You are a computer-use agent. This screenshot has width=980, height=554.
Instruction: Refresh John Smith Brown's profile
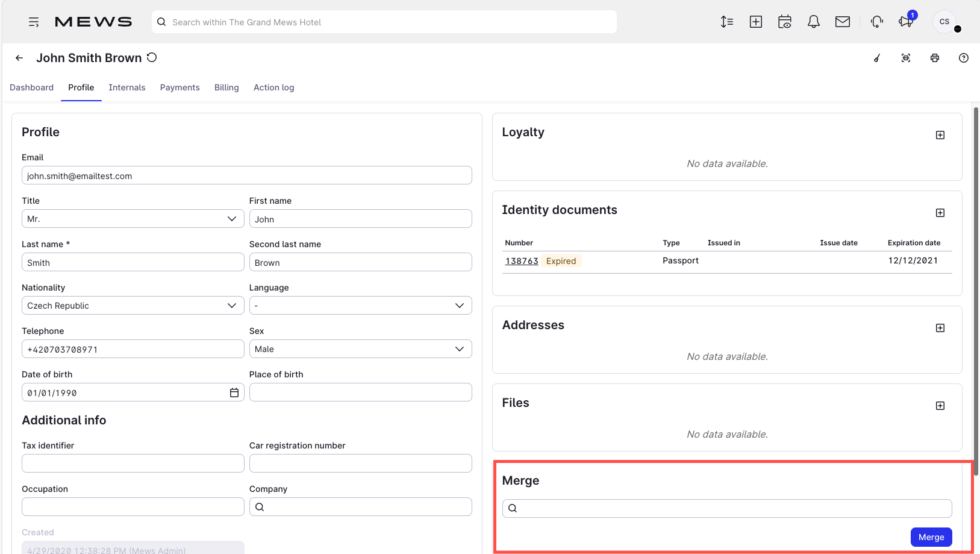[152, 57]
